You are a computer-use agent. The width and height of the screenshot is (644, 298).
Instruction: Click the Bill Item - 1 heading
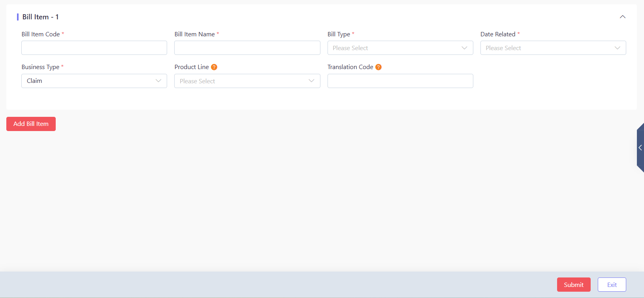coord(40,17)
